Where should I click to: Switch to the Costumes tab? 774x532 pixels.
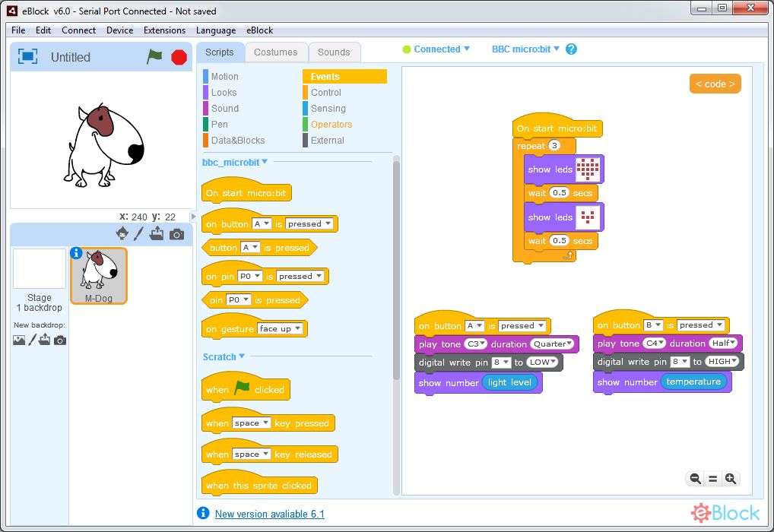coord(275,52)
